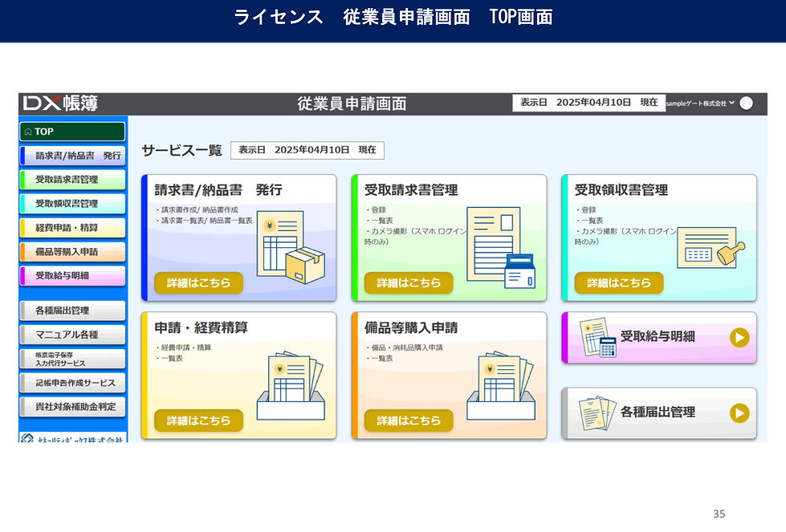Click the document tray icon on 申請・経費精算 card
Image resolution: width=786 pixels, height=532 pixels.
coord(291,385)
